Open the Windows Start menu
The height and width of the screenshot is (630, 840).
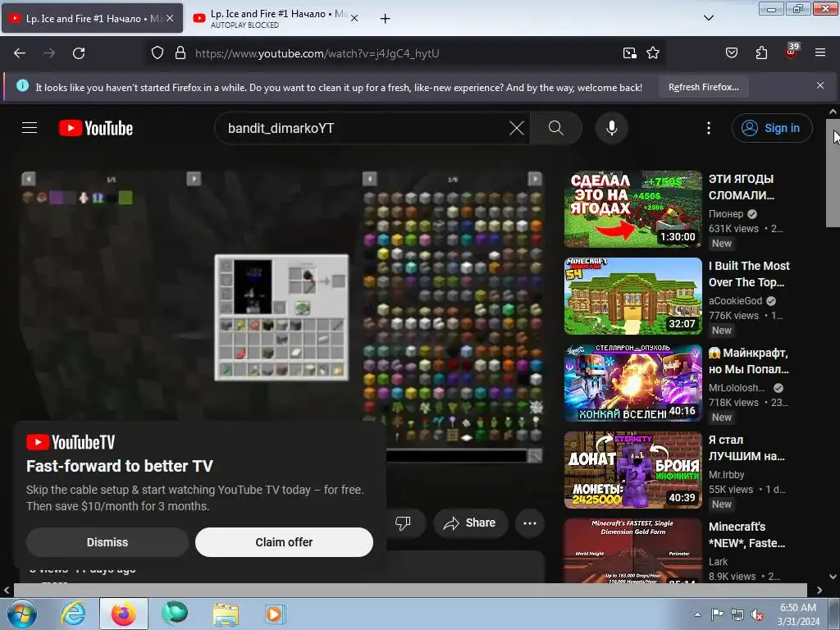(21, 614)
